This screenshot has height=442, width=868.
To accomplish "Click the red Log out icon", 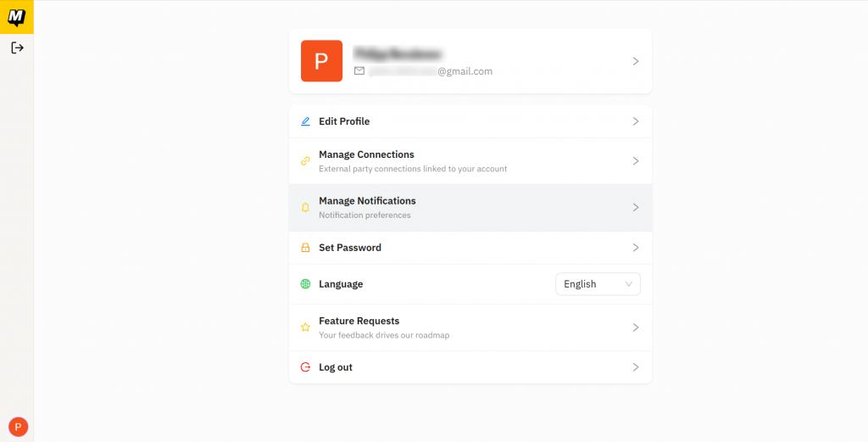I will tap(305, 367).
